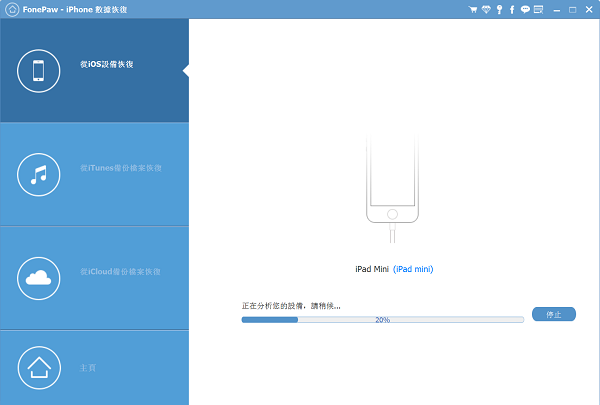
Task: Click the diamond icon in title bar
Action: pos(486,9)
